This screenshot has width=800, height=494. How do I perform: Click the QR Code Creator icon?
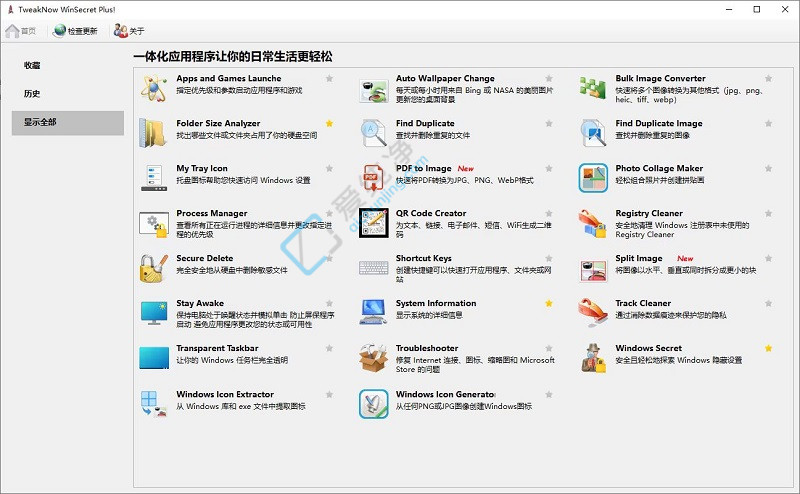tap(373, 223)
